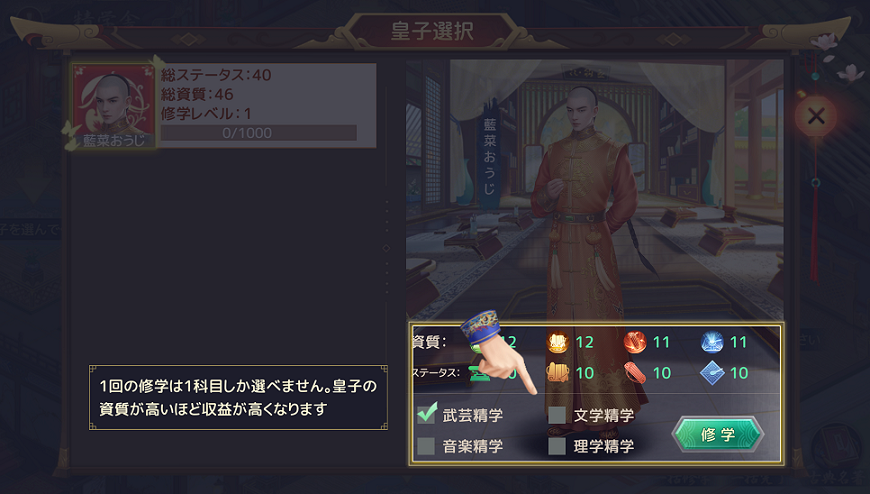
Task: Close the 皇子選択 dialog with the lantern X
Action: pos(816,116)
